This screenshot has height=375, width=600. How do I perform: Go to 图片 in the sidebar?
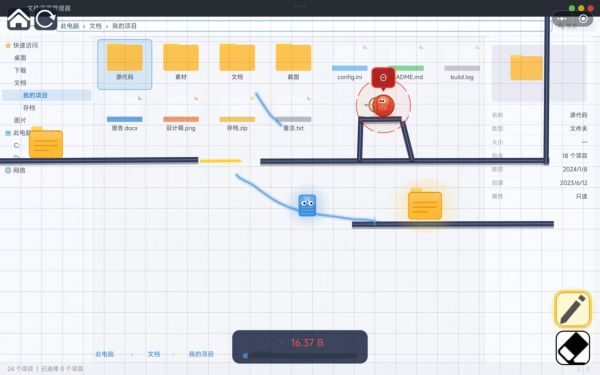(x=20, y=120)
